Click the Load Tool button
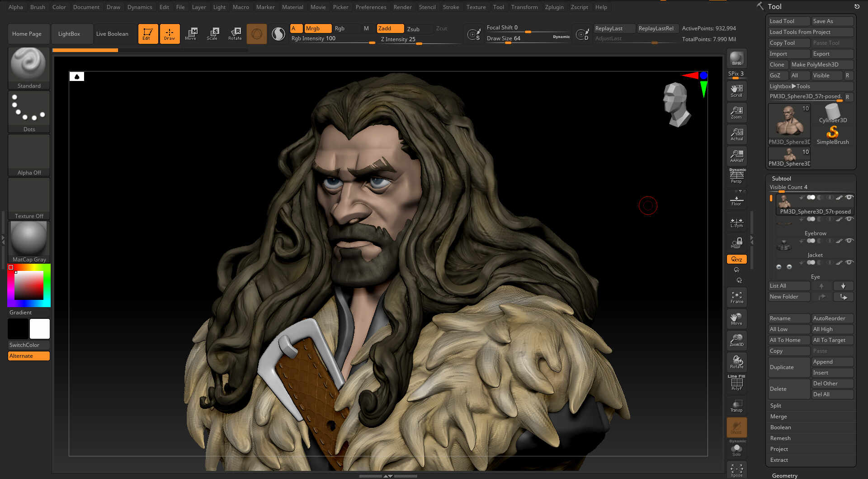This screenshot has width=868, height=479. pyautogui.click(x=788, y=21)
